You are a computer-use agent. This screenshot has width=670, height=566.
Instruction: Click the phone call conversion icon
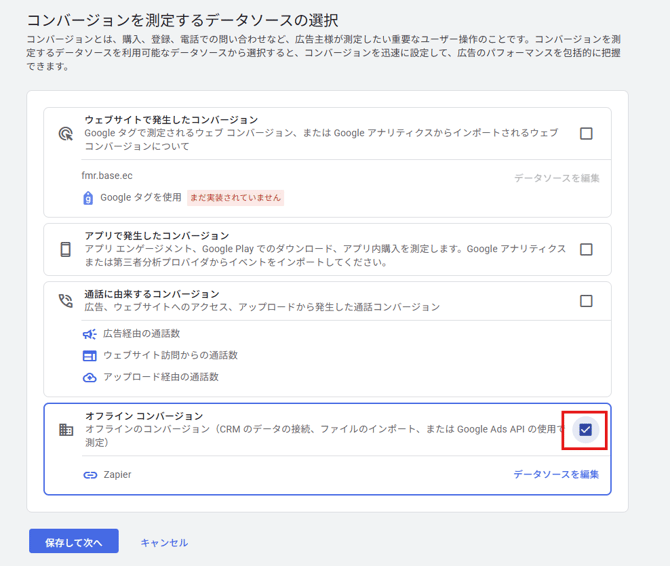coord(66,301)
